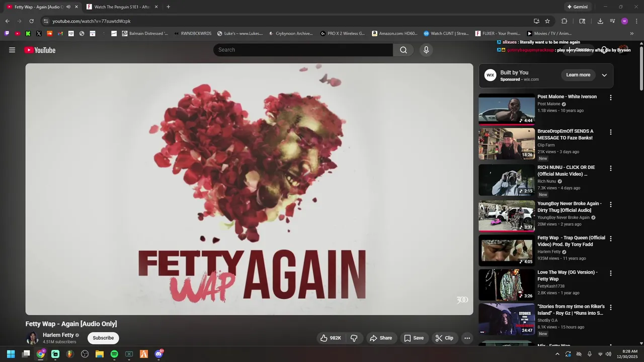Viewport: 644px width, 362px height.
Task: Go to YouTube home via the logo
Action: click(40, 50)
